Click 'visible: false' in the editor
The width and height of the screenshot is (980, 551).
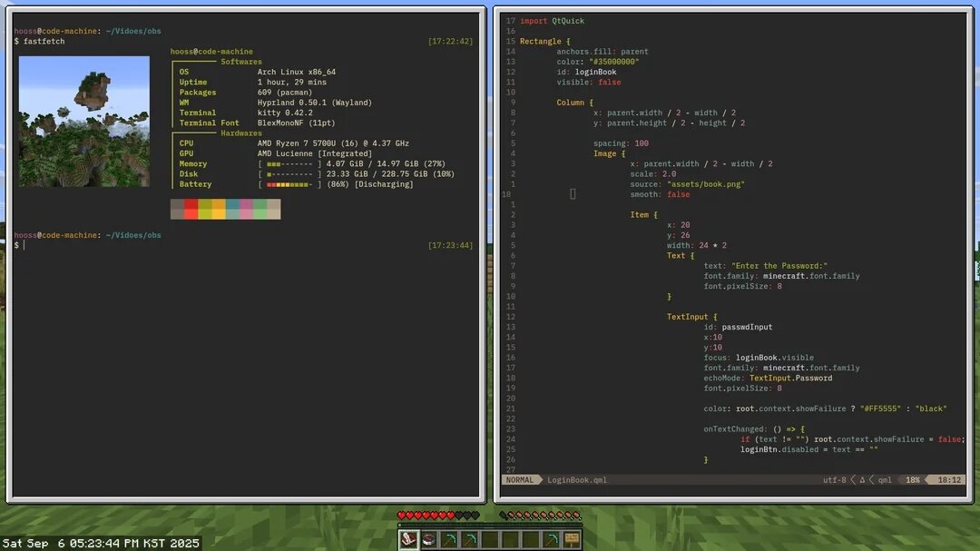pyautogui.click(x=589, y=82)
